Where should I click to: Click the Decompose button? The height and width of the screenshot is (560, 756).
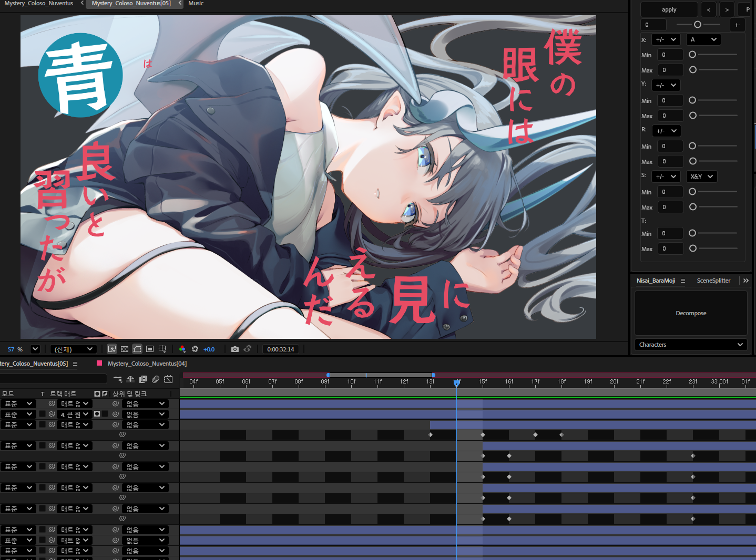[x=691, y=313]
